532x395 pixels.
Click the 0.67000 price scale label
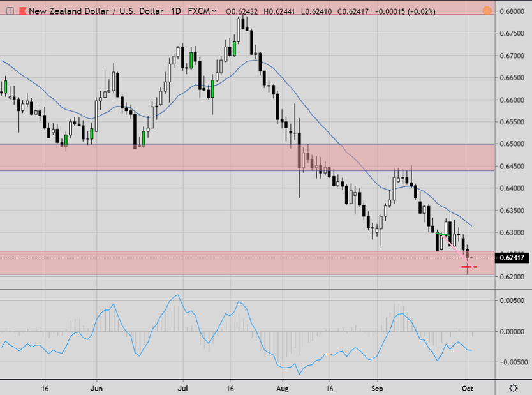pyautogui.click(x=512, y=56)
